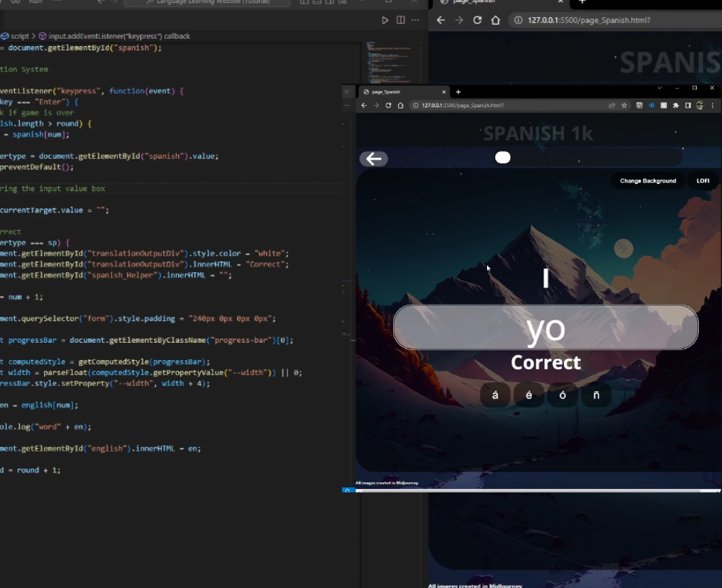Image resolution: width=722 pixels, height=588 pixels.
Task: Click the front browser URL 127.0.0.1:5500/page_Spanish.html
Action: (462, 105)
